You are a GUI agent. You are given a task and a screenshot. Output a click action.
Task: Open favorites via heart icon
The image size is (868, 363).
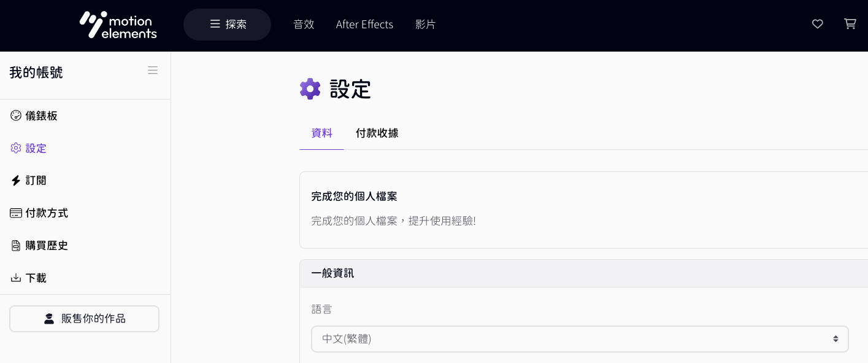point(817,24)
